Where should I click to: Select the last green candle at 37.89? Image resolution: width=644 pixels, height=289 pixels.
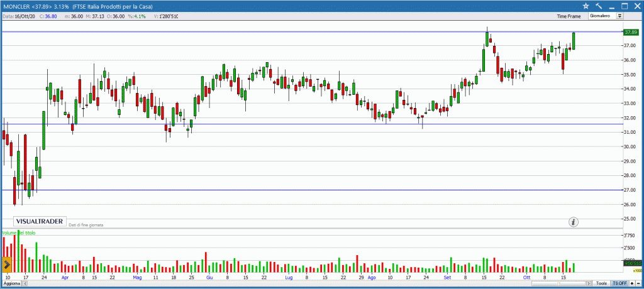574,41
